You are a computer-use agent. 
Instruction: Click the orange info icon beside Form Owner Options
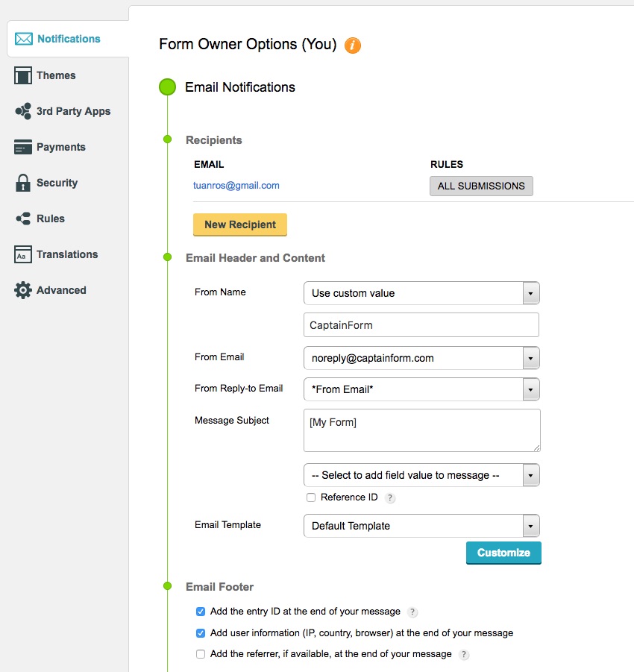(x=353, y=45)
